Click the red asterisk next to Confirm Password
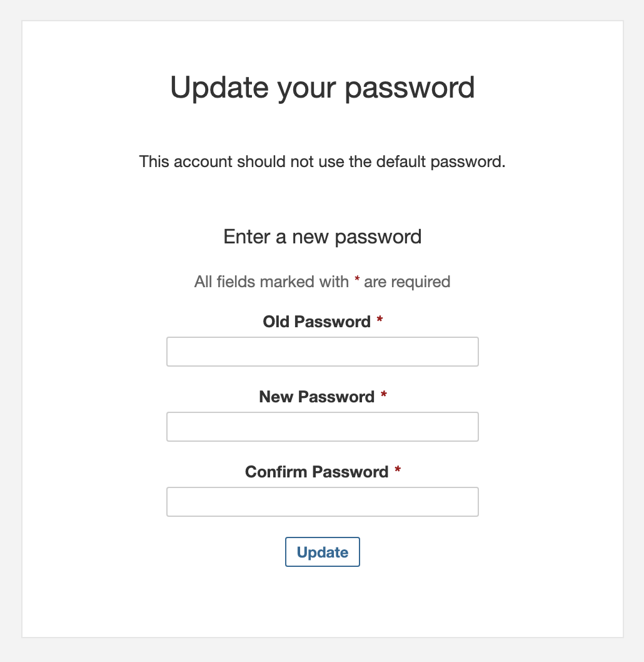This screenshot has width=644, height=662. pos(398,470)
